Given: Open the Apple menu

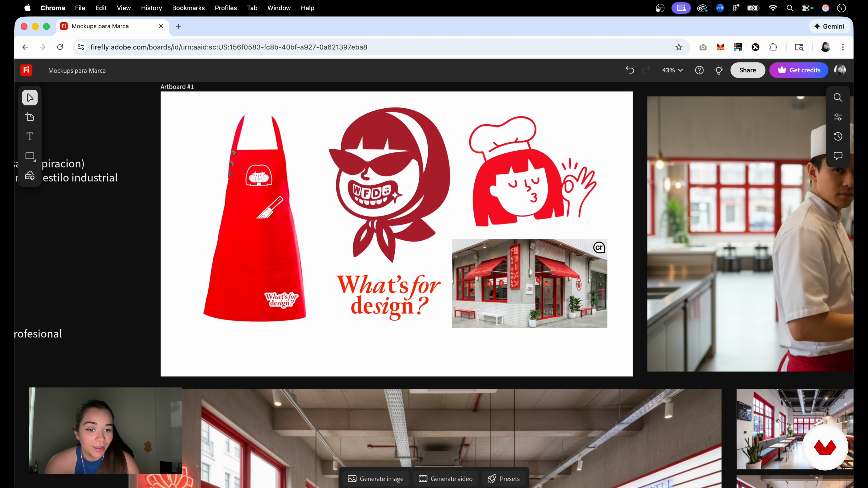Looking at the screenshot, I should click(x=27, y=8).
